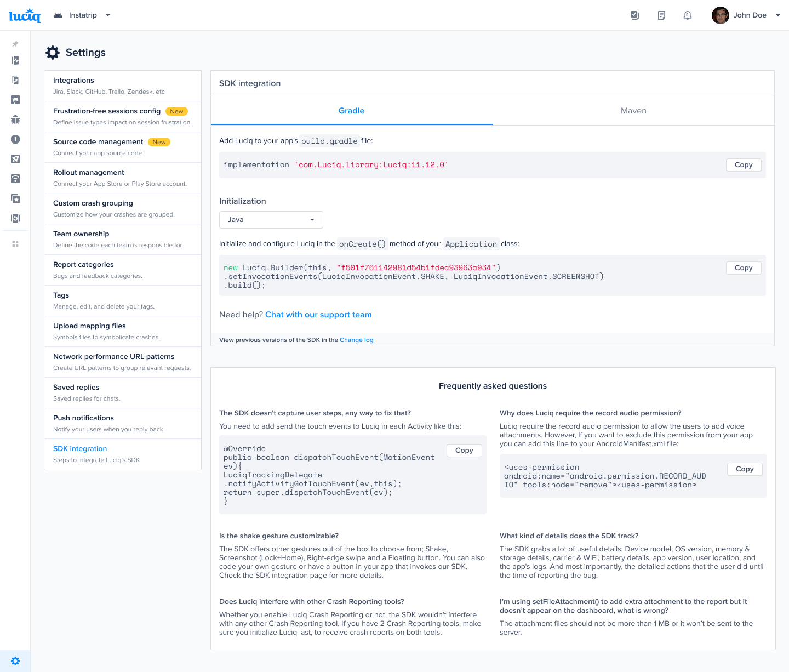Click 'Is the shake gesture customizable?' question

click(279, 536)
